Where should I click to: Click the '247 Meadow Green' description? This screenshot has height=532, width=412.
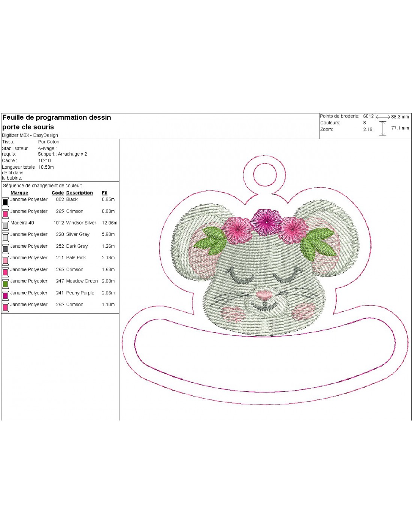(x=77, y=281)
